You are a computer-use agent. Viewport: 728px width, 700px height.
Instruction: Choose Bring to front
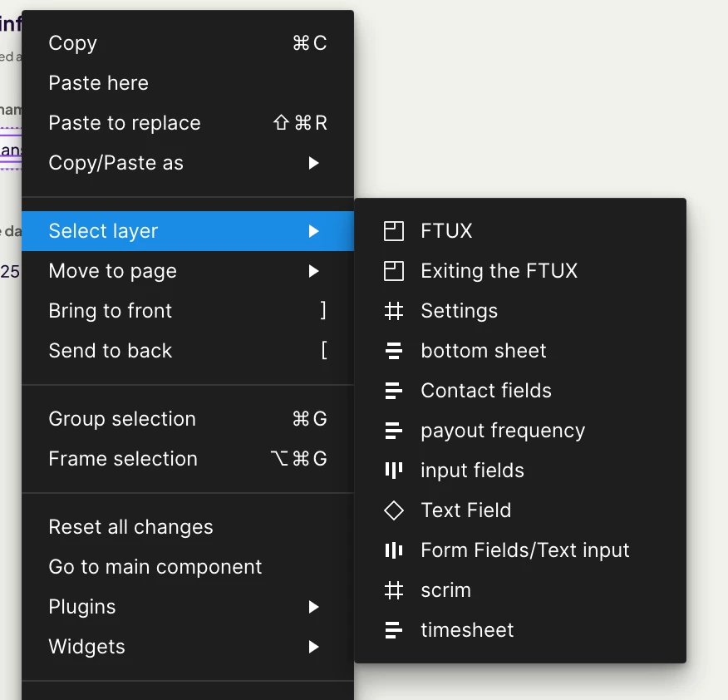(111, 311)
